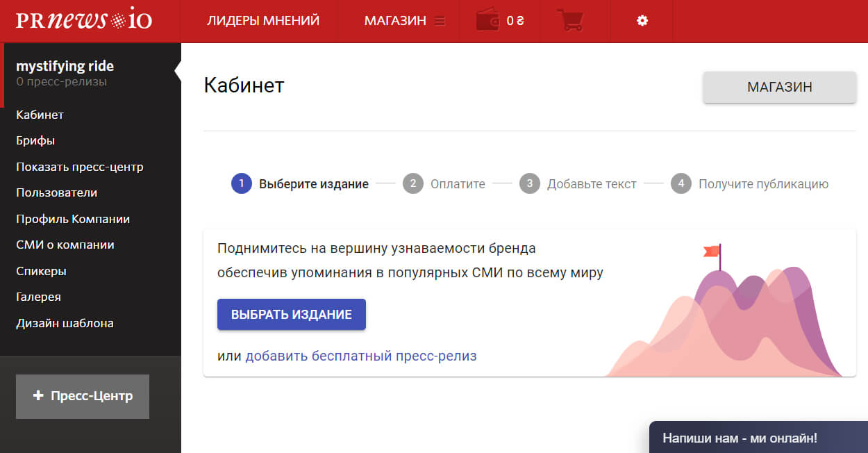Open Кабинет in the sidebar
Image resolution: width=868 pixels, height=453 pixels.
click(40, 115)
